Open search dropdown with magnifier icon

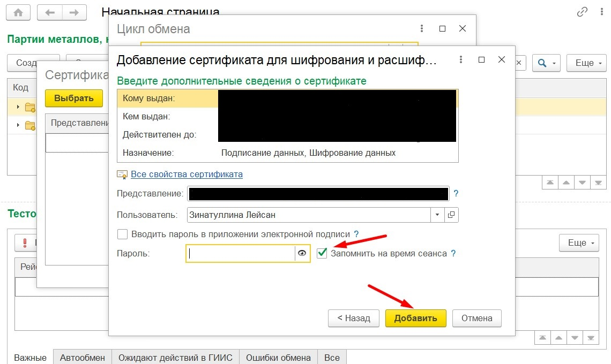(x=546, y=63)
